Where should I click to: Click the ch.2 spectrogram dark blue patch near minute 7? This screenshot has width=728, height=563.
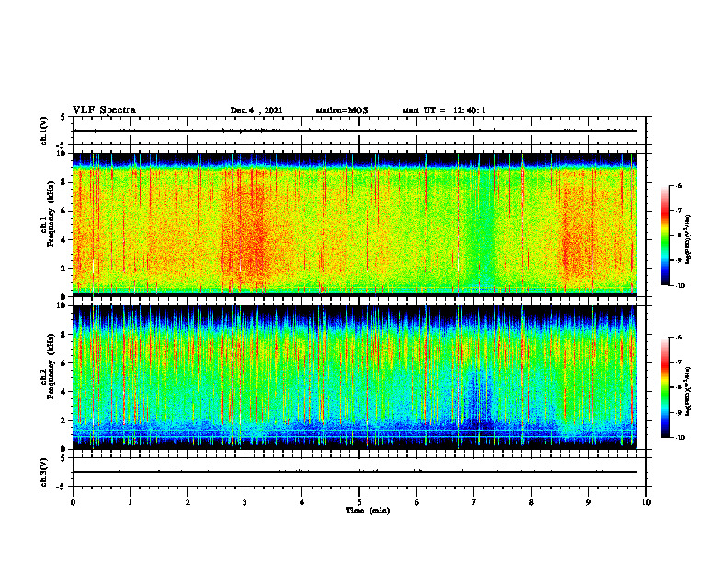478,395
